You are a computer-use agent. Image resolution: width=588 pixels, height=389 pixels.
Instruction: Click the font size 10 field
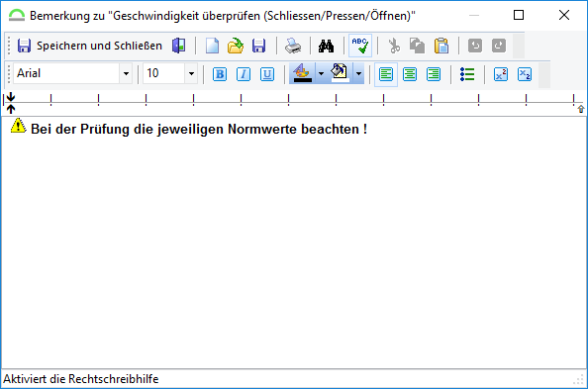tap(164, 73)
